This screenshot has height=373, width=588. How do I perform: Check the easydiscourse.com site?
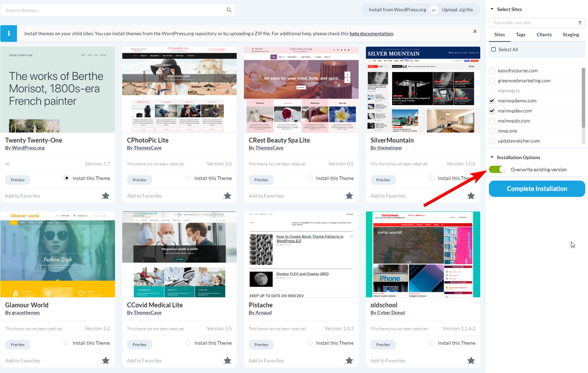[492, 70]
